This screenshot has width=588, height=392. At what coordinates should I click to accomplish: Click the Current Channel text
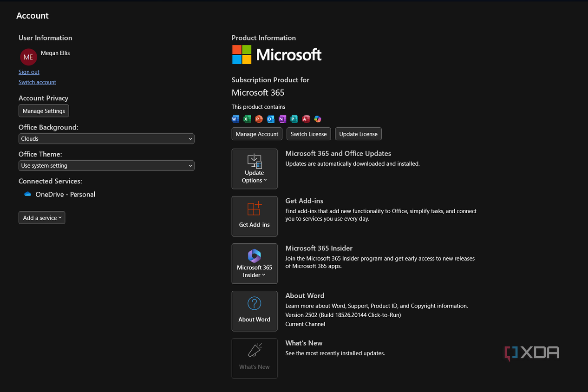pos(305,324)
